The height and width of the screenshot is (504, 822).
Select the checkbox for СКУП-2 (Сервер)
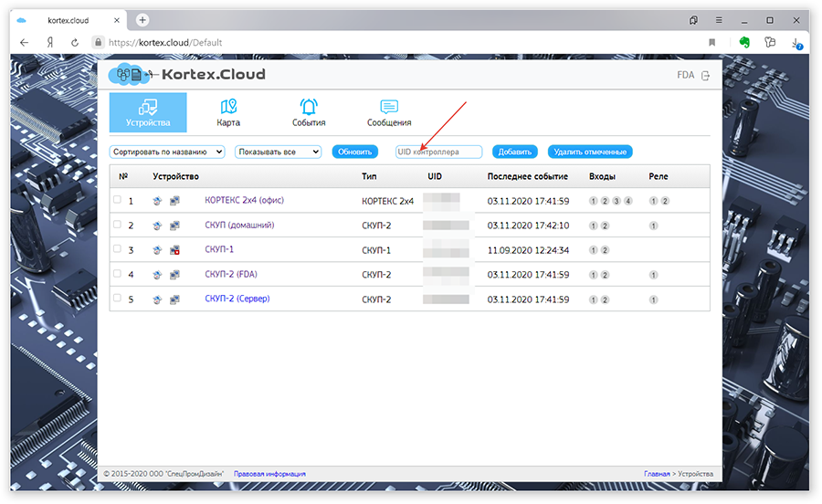click(117, 299)
